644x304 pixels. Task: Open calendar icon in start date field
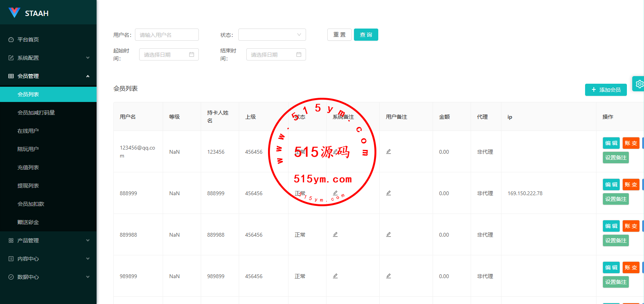click(192, 54)
